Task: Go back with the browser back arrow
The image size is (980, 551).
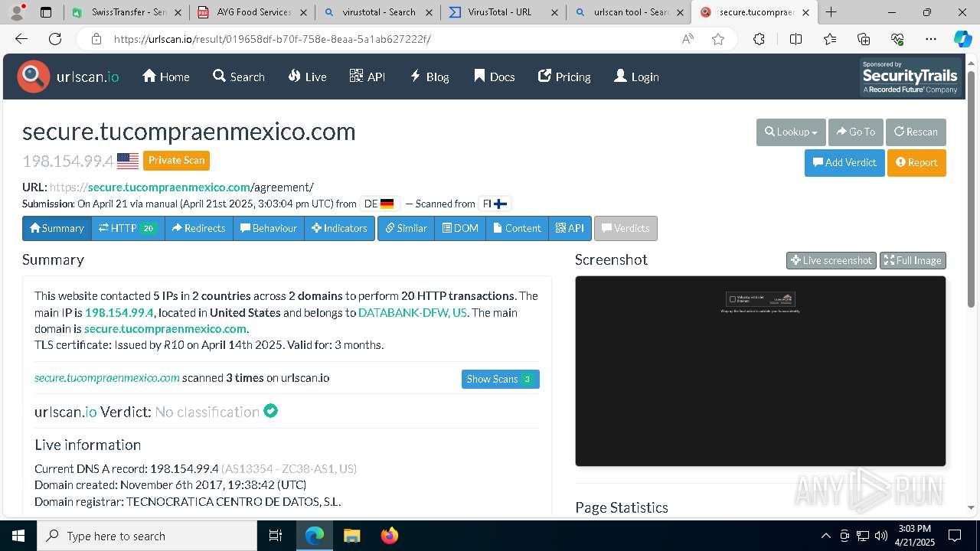Action: pos(21,39)
